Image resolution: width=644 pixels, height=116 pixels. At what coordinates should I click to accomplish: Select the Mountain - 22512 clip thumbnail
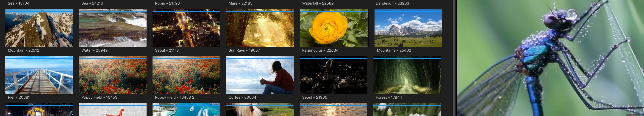[39, 28]
